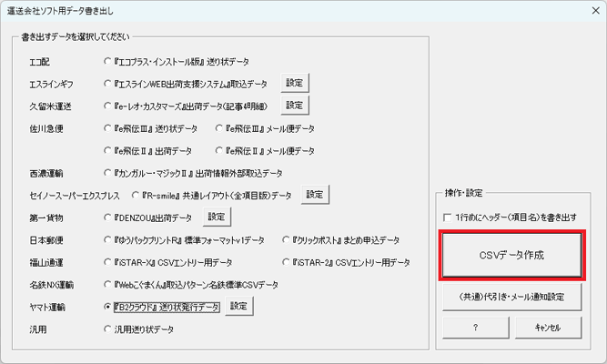Click the CSVデータ作成 button
The width and height of the screenshot is (607, 364).
(511, 255)
